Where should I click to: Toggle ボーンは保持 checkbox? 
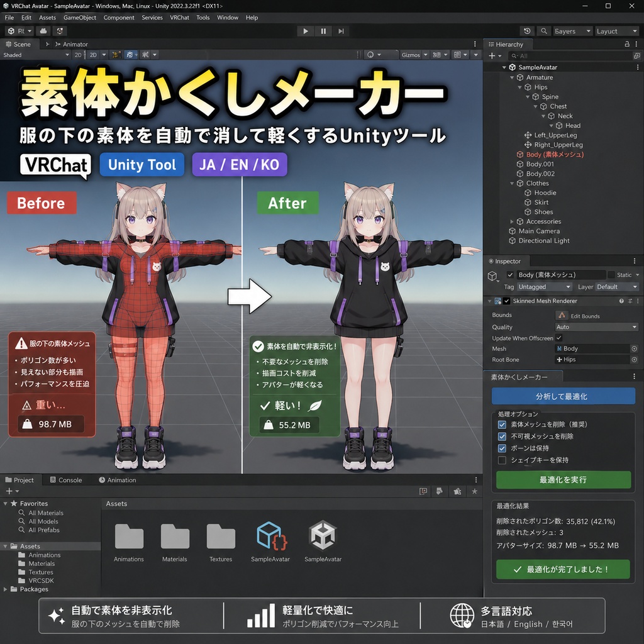coord(502,448)
